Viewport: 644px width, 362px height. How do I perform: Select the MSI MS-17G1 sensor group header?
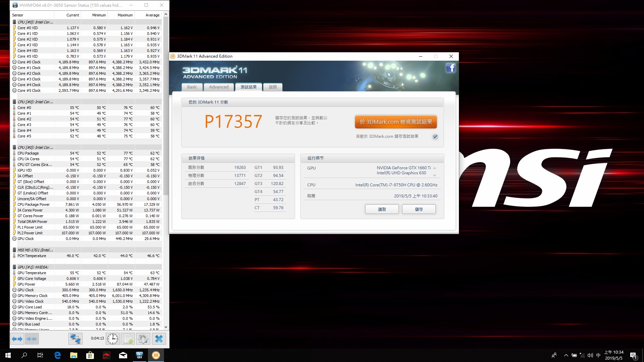[x=86, y=250]
